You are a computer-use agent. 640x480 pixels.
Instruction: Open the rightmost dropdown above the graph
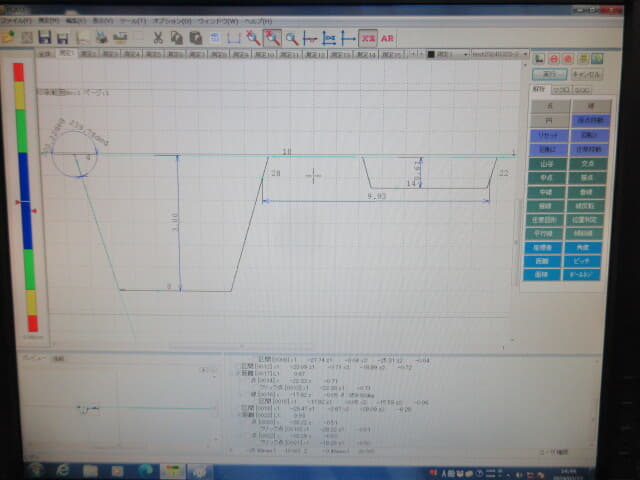(x=500, y=54)
